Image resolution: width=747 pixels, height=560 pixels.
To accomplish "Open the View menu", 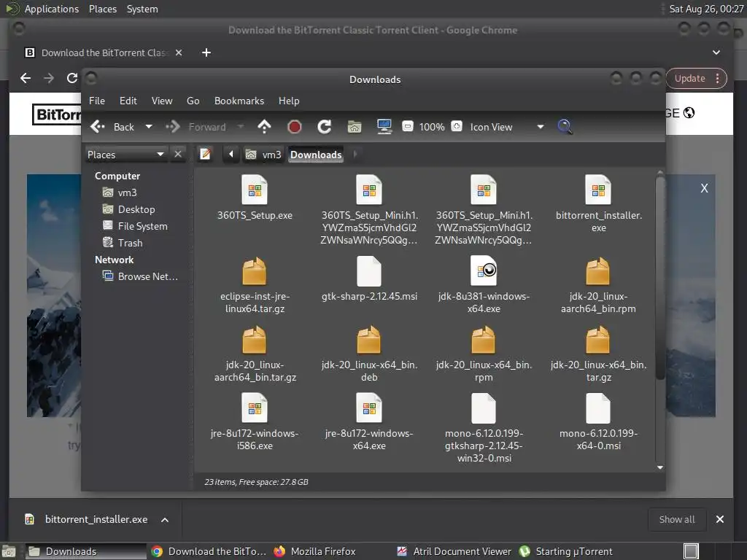I will click(x=162, y=101).
